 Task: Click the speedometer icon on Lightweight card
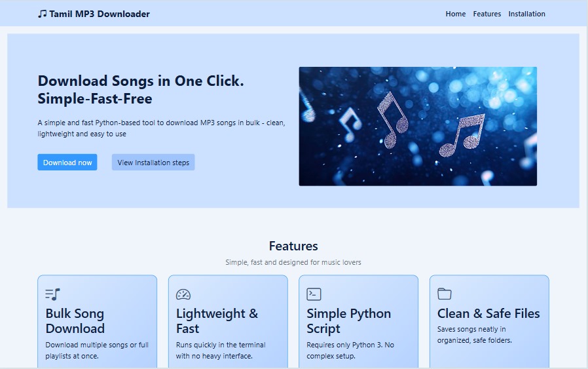tap(183, 294)
